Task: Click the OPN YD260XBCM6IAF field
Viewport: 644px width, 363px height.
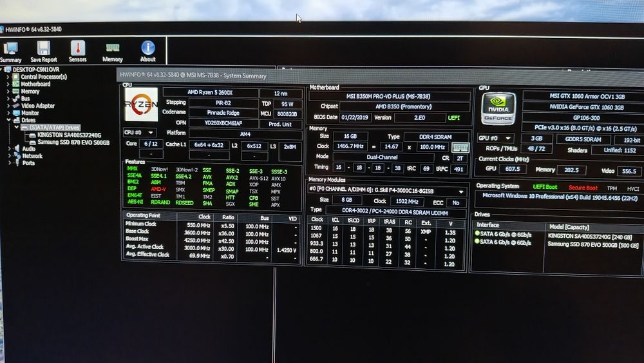Action: coord(223,123)
